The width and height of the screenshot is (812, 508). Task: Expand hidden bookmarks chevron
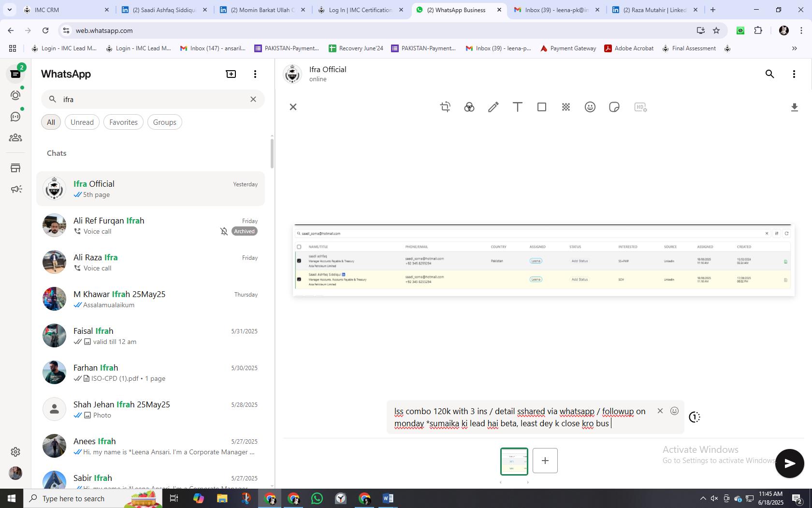click(x=794, y=48)
